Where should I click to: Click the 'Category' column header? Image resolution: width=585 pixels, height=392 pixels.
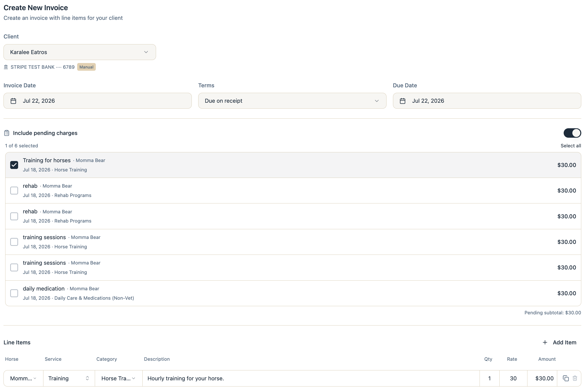pos(107,359)
